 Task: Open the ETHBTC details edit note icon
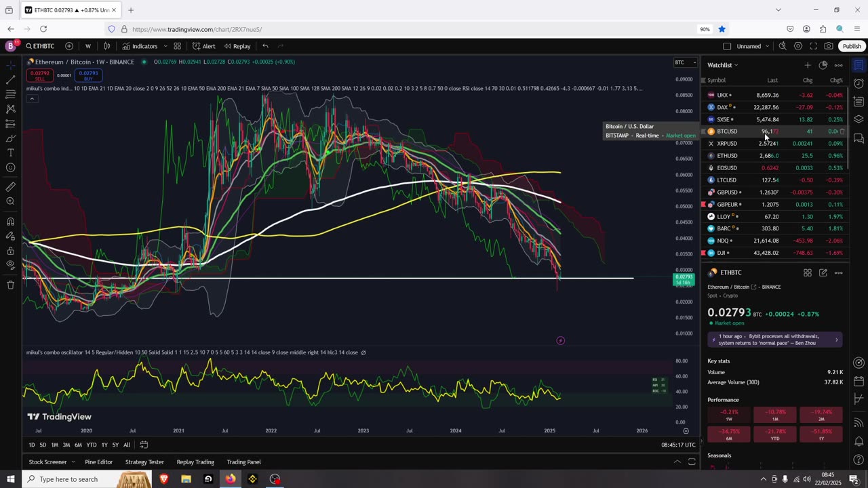pos(823,272)
